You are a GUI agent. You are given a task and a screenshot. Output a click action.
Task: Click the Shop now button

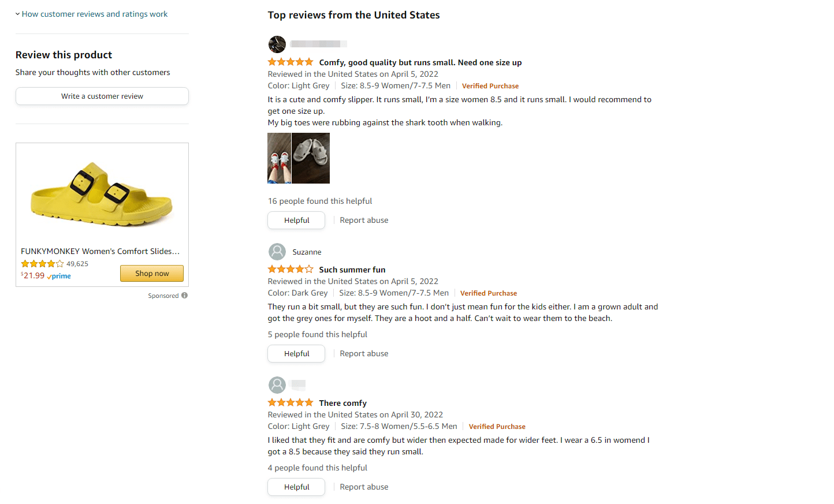(x=152, y=274)
